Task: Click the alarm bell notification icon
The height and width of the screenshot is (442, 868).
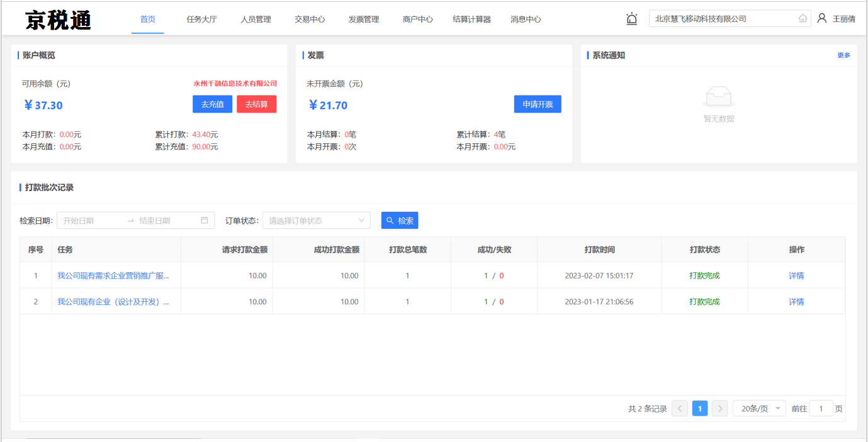Action: tap(632, 19)
